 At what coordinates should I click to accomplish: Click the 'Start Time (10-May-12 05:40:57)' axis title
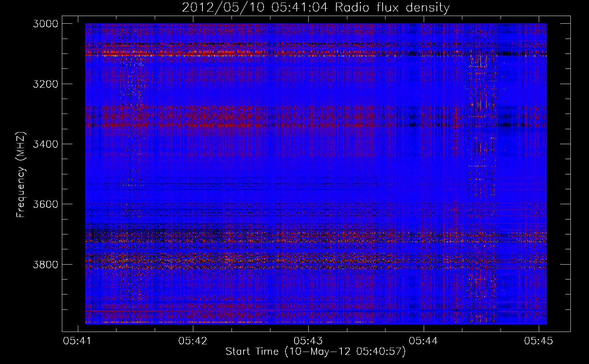(316, 352)
